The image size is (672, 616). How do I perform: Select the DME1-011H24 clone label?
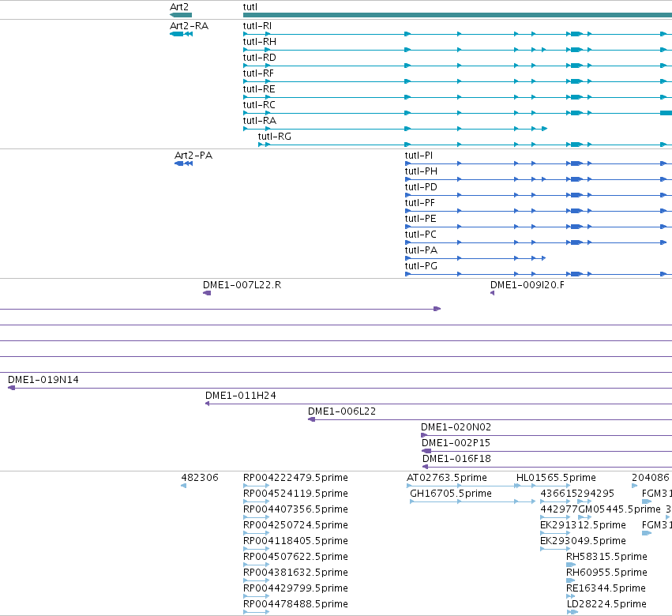coord(240,396)
